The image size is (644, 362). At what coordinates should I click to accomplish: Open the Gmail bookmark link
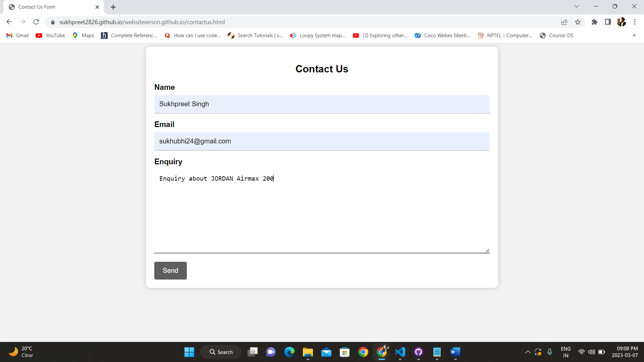click(18, 36)
